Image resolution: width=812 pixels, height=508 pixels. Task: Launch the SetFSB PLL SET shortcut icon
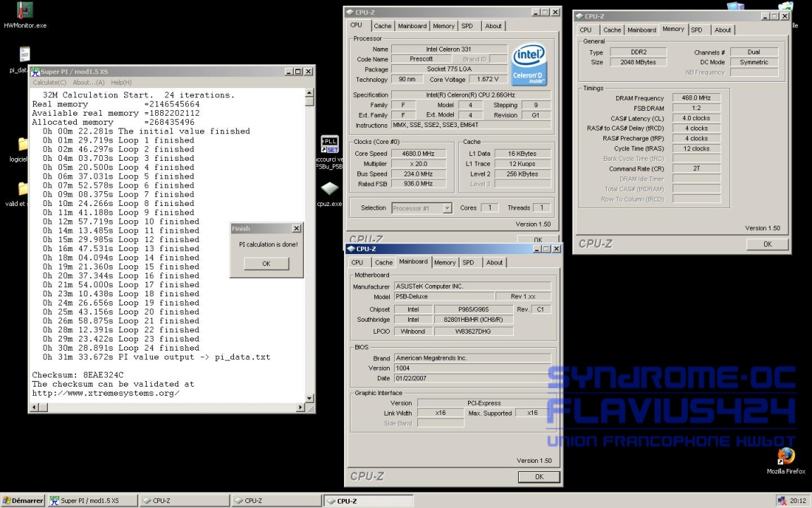[x=330, y=144]
